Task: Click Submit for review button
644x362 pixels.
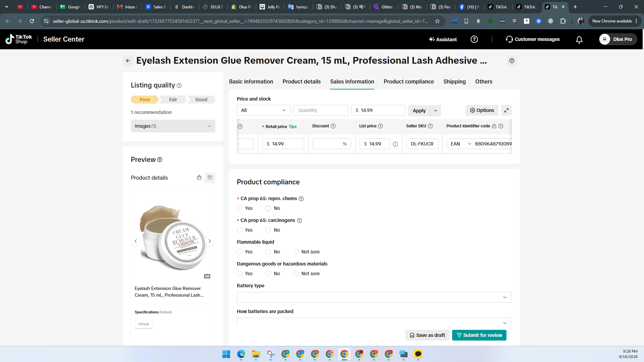Action: (x=479, y=335)
